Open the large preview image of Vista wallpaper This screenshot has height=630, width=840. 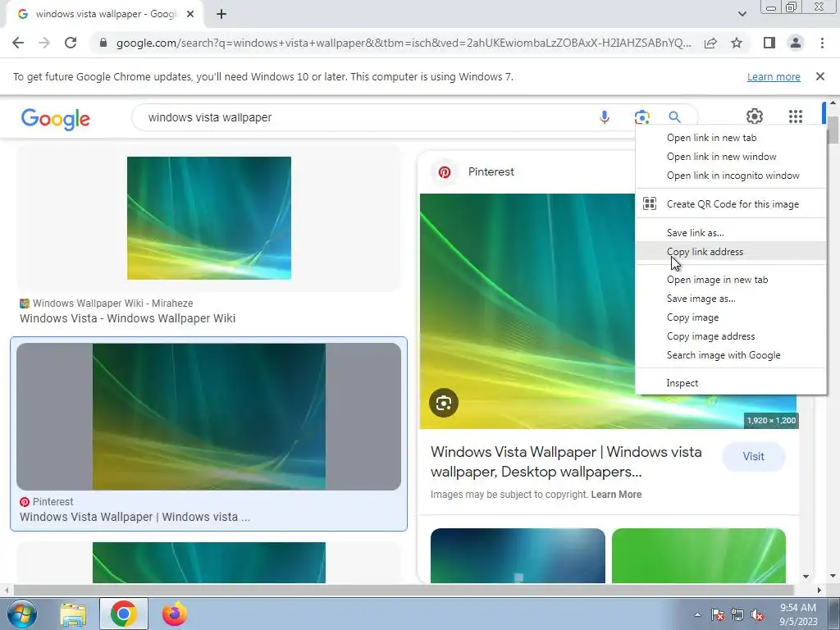click(527, 311)
